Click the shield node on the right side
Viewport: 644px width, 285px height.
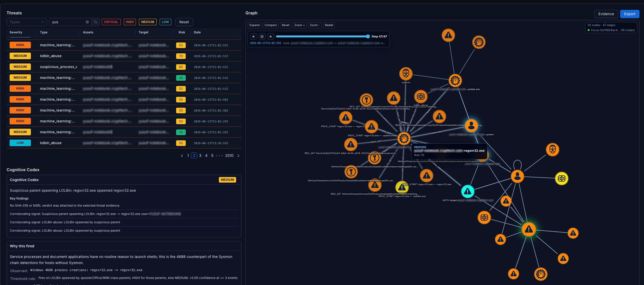[552, 150]
